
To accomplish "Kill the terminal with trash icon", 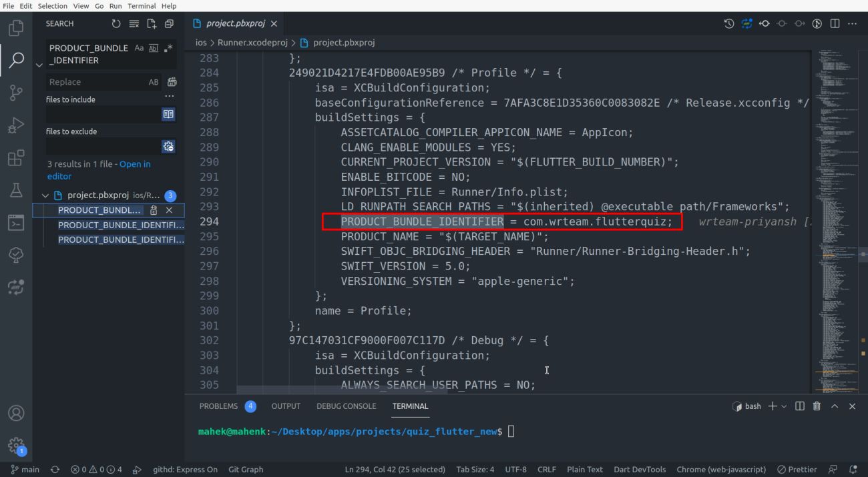I will pyautogui.click(x=817, y=406).
